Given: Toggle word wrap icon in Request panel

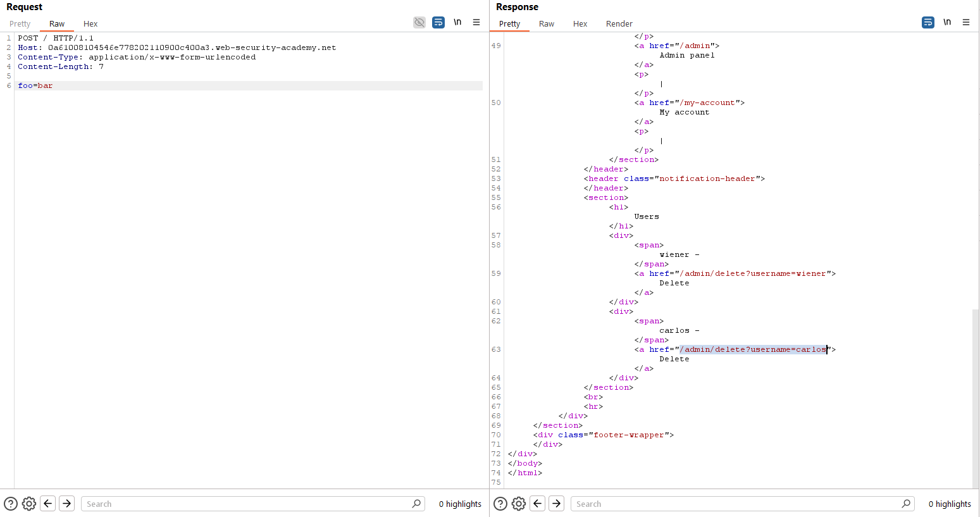Looking at the screenshot, I should tap(438, 23).
